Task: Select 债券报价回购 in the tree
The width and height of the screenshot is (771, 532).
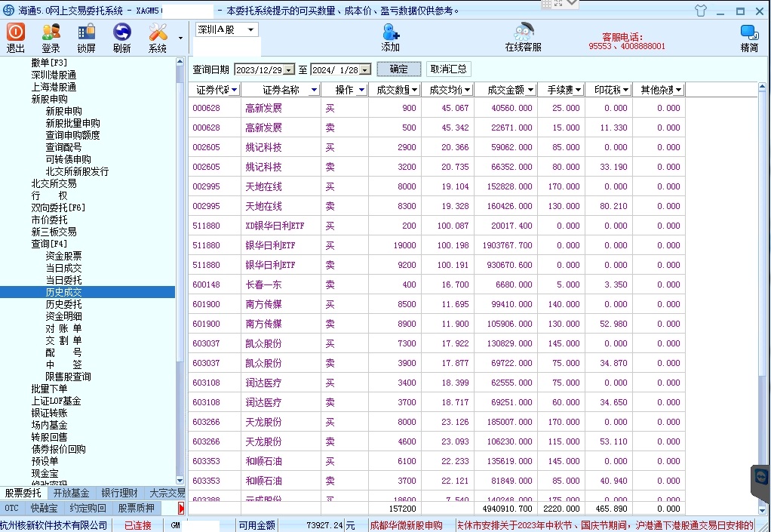Action: pyautogui.click(x=59, y=449)
